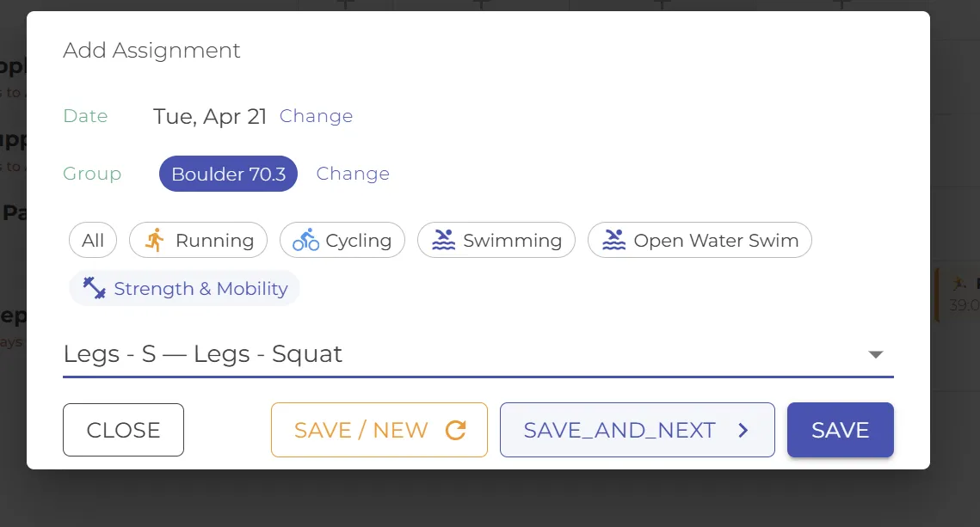Click Change next to the group selection
This screenshot has height=527, width=980.
click(353, 173)
